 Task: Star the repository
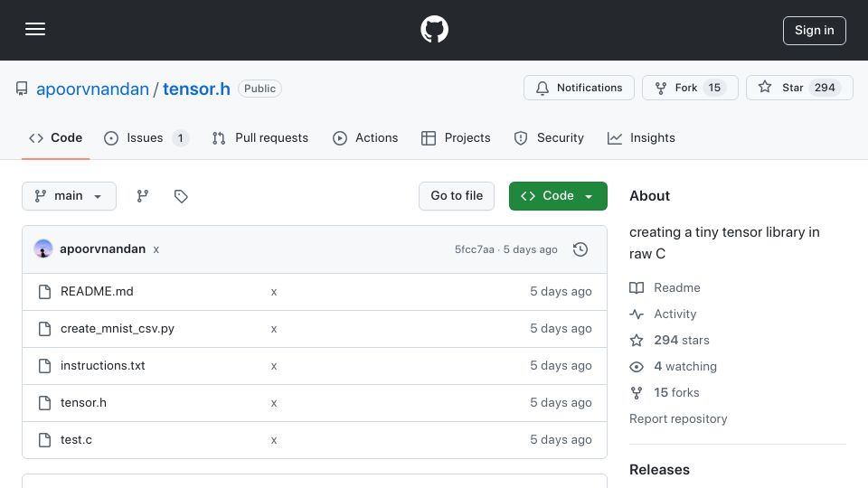pyautogui.click(x=798, y=88)
